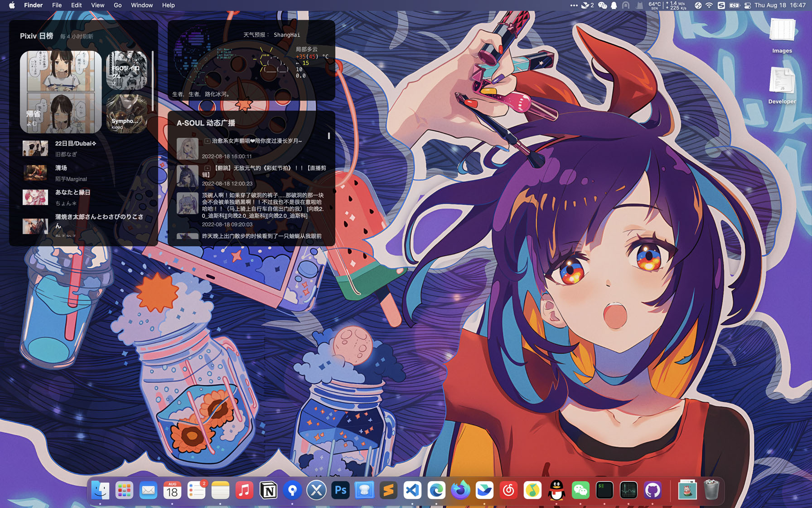Open QQ penguin app in Dock

point(556,490)
